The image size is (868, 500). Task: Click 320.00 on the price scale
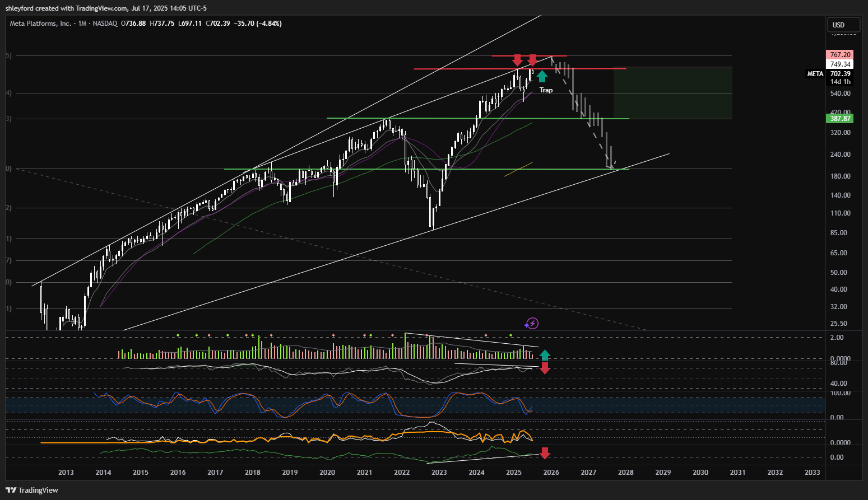(841, 133)
